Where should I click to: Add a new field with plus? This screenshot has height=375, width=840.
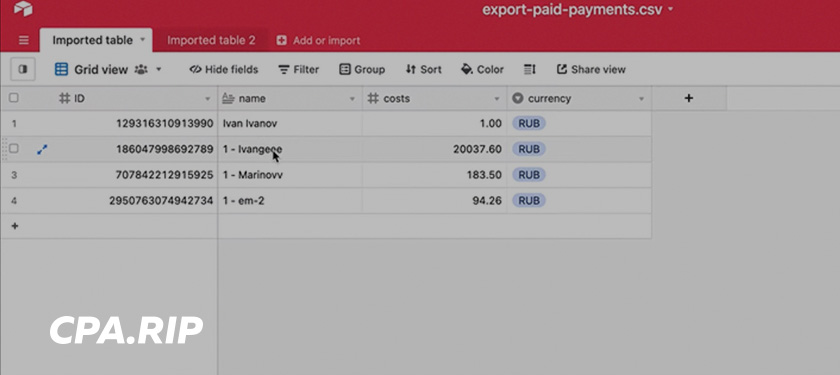pos(689,98)
